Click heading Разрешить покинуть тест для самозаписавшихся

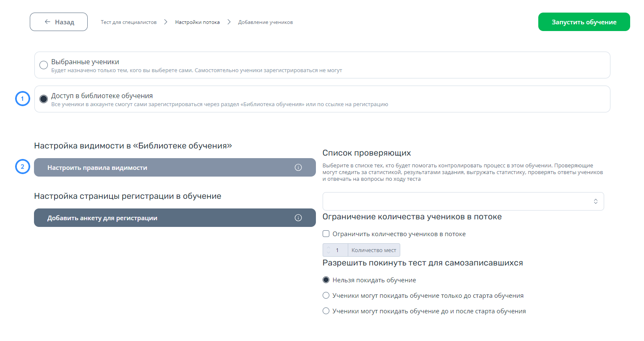[423, 263]
